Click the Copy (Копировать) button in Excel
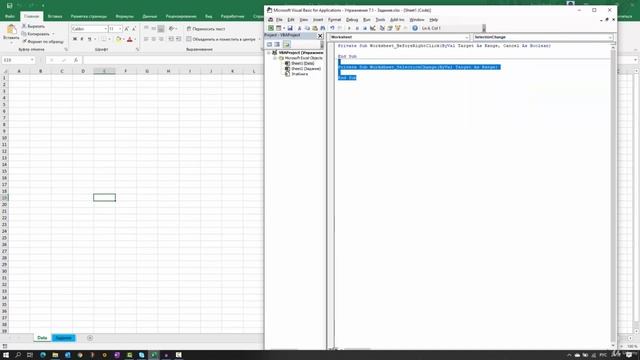Screen dimensions: 640x360 pyautogui.click(x=38, y=34)
